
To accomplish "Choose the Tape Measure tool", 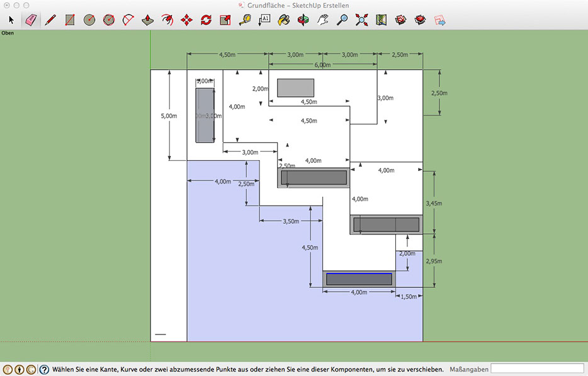I will click(x=245, y=20).
